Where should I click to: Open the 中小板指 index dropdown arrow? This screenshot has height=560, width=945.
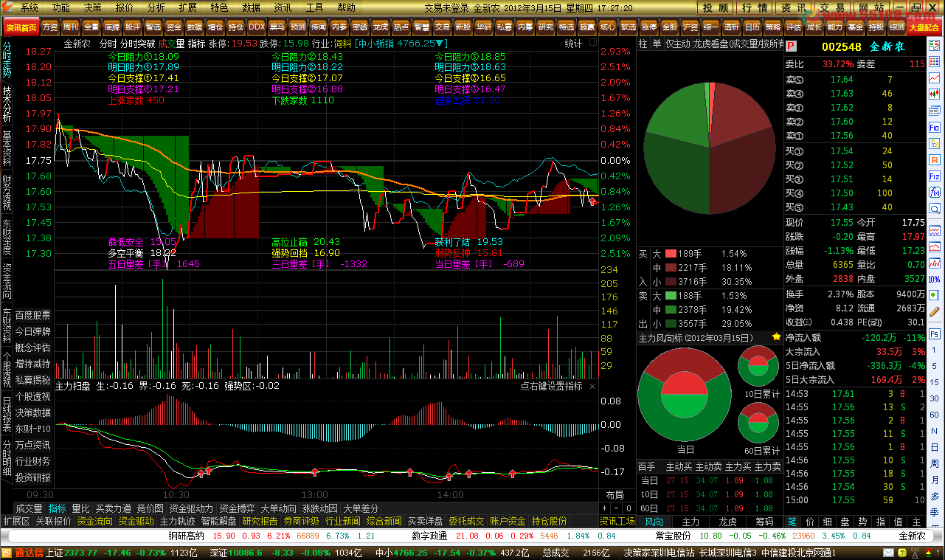(442, 44)
